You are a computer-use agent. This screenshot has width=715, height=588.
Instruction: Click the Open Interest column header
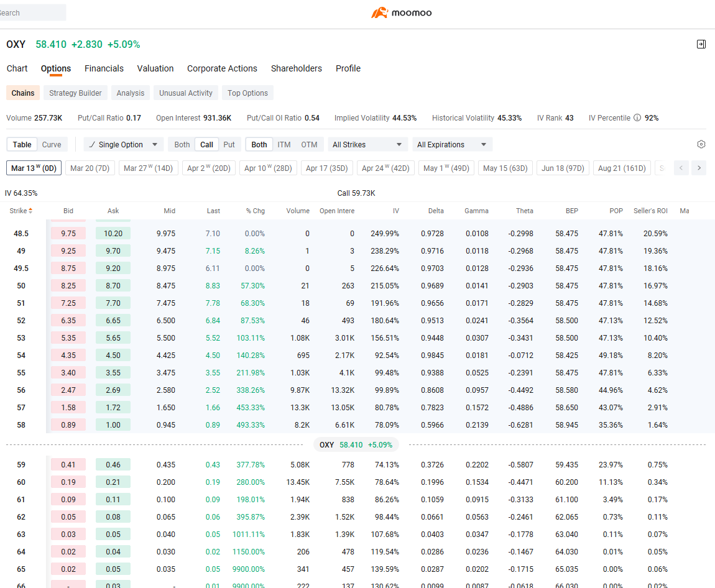(337, 211)
